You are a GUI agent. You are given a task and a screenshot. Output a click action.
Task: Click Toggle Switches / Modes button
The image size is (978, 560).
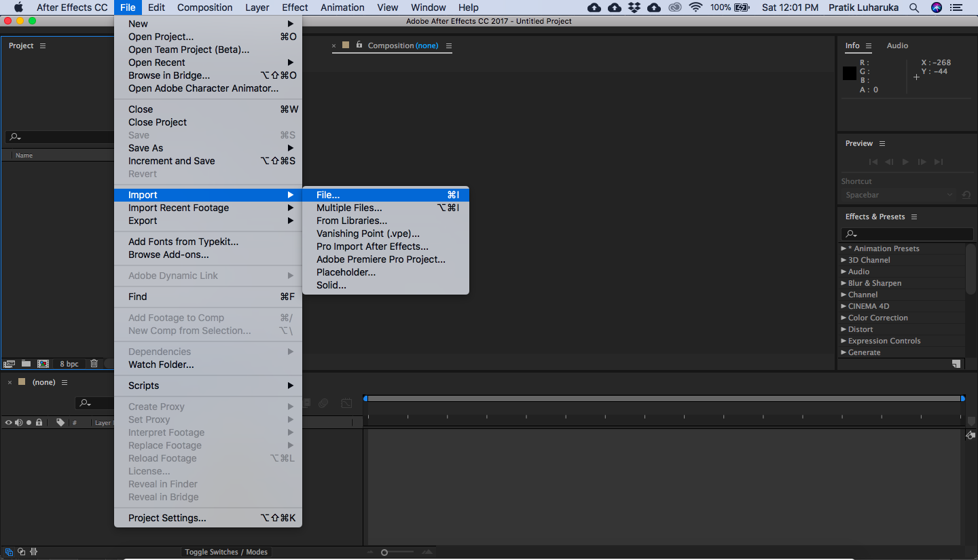(x=226, y=552)
